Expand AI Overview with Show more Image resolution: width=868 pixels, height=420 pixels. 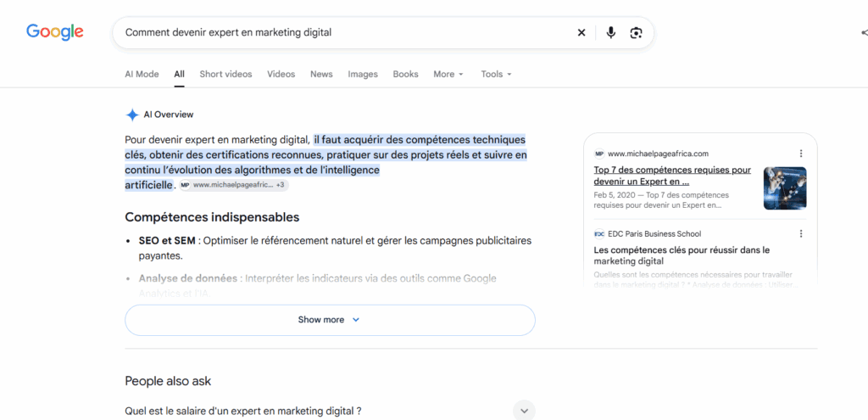330,320
